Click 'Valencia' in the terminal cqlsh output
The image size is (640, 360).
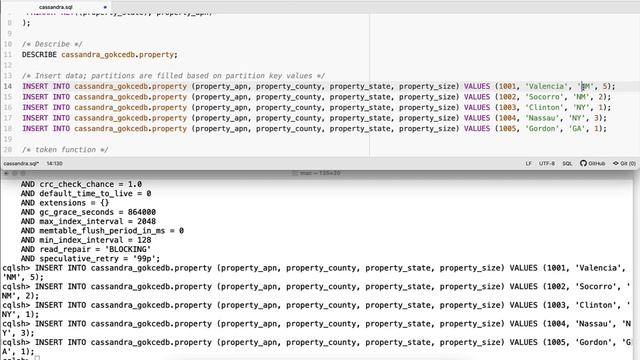point(598,268)
